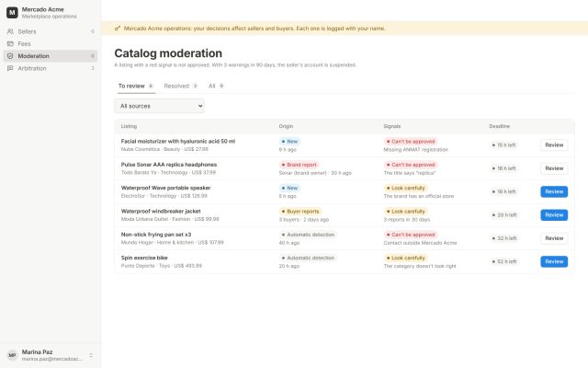This screenshot has height=368, width=588.
Task: Review the Waterproof Wave portable speaker listing
Action: [x=554, y=191]
